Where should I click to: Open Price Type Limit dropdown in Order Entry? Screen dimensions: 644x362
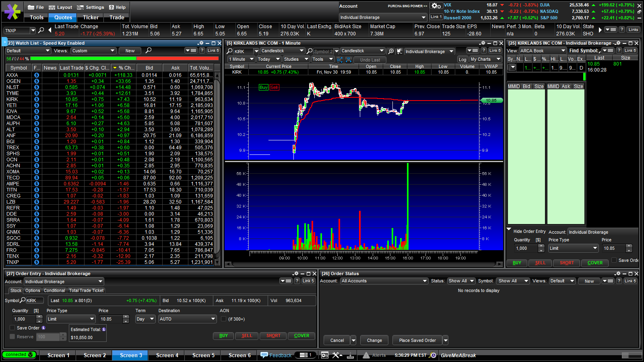(x=71, y=319)
